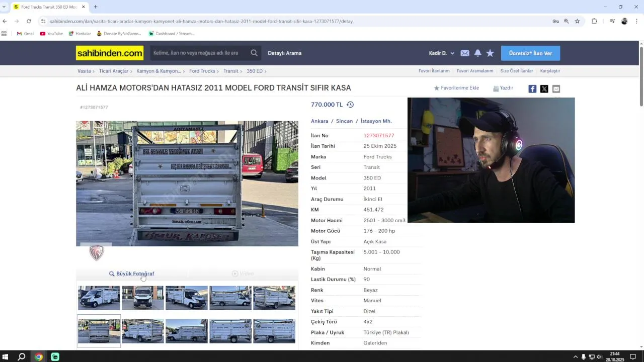The image size is (644, 362).
Task: Expand Kadir D. account dropdown
Action: (441, 53)
